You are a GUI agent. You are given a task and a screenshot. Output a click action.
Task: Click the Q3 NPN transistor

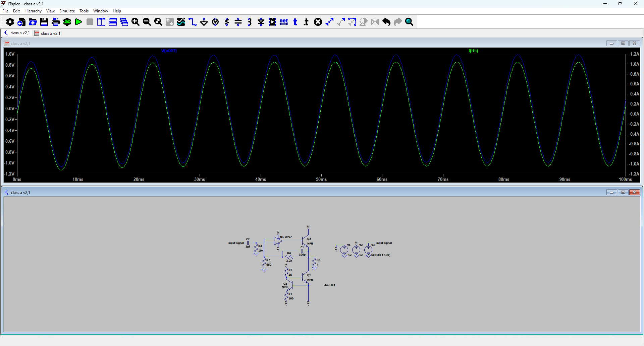point(290,285)
